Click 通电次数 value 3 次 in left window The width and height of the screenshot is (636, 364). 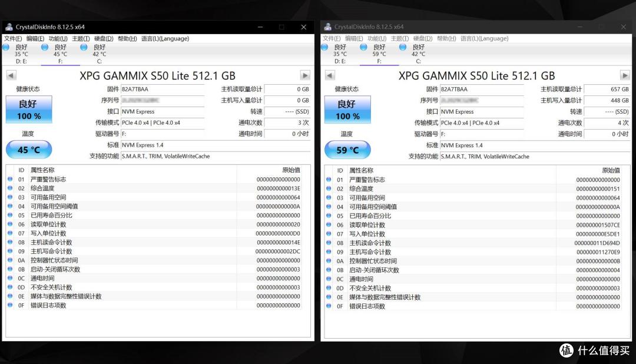tap(287, 123)
